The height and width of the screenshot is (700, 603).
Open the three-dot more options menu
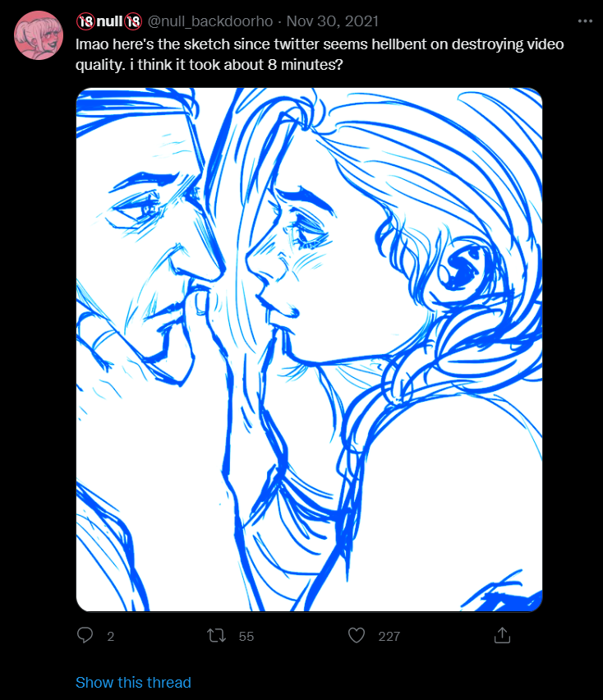pos(585,21)
